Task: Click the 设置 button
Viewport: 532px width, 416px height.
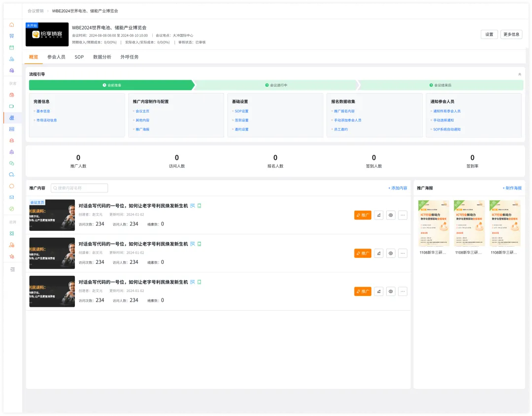Action: (489, 34)
